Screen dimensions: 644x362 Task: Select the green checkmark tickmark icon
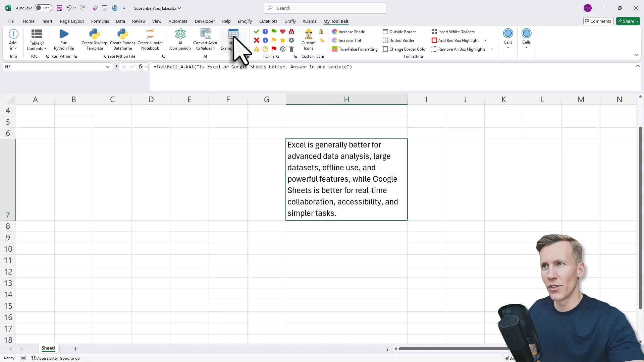click(x=256, y=32)
